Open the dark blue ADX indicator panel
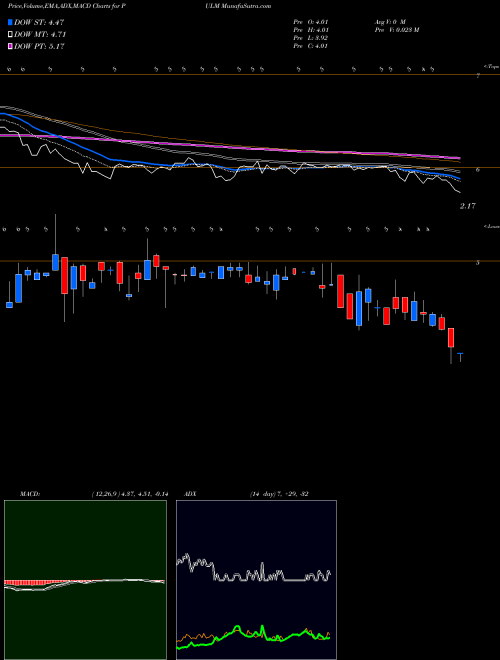Viewport: 500px width, 660px height. point(256,580)
